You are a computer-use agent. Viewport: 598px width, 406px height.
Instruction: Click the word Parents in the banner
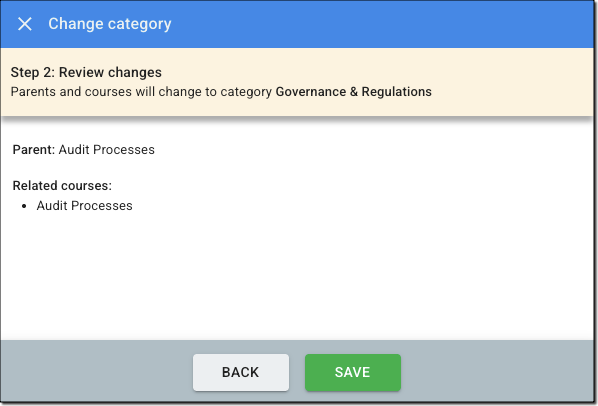click(33, 92)
